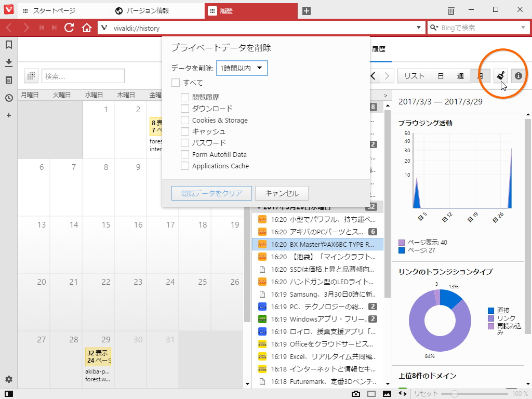Go forward with the forward arrow
Screen dimensions: 532x399
[26, 28]
